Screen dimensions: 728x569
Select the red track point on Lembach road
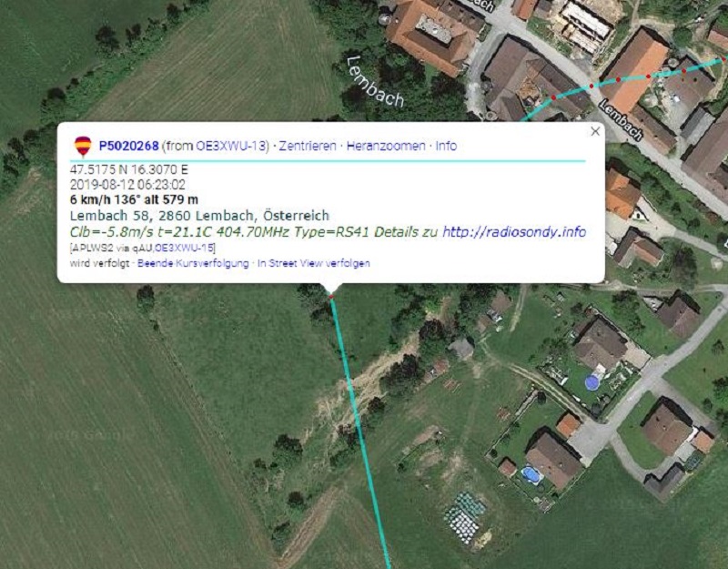click(591, 86)
